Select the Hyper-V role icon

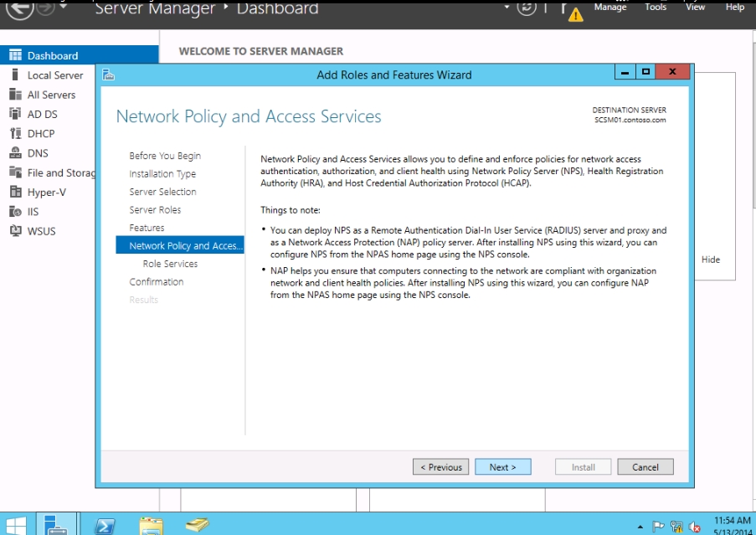15,192
